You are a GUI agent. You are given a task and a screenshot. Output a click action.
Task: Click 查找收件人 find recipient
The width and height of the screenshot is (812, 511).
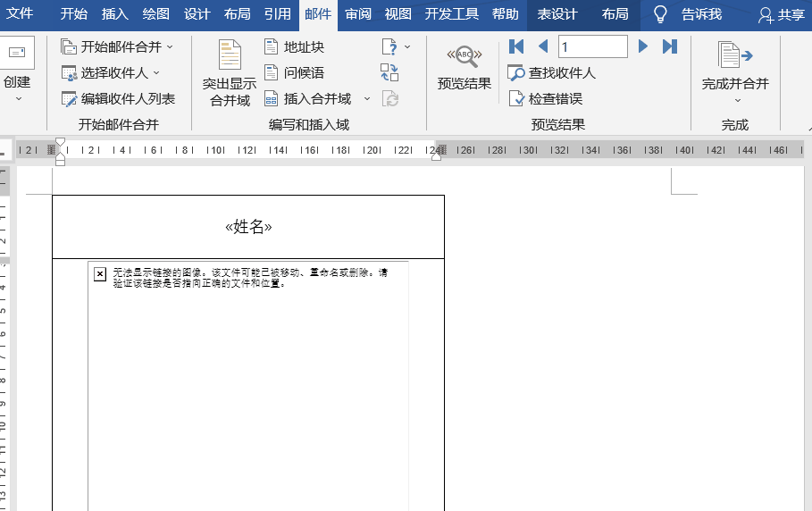click(x=552, y=73)
